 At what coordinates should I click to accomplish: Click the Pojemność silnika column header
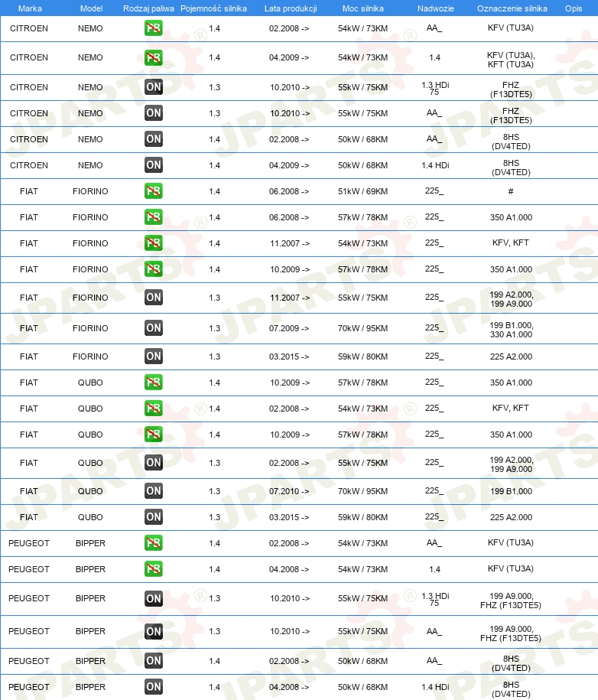pyautogui.click(x=214, y=8)
